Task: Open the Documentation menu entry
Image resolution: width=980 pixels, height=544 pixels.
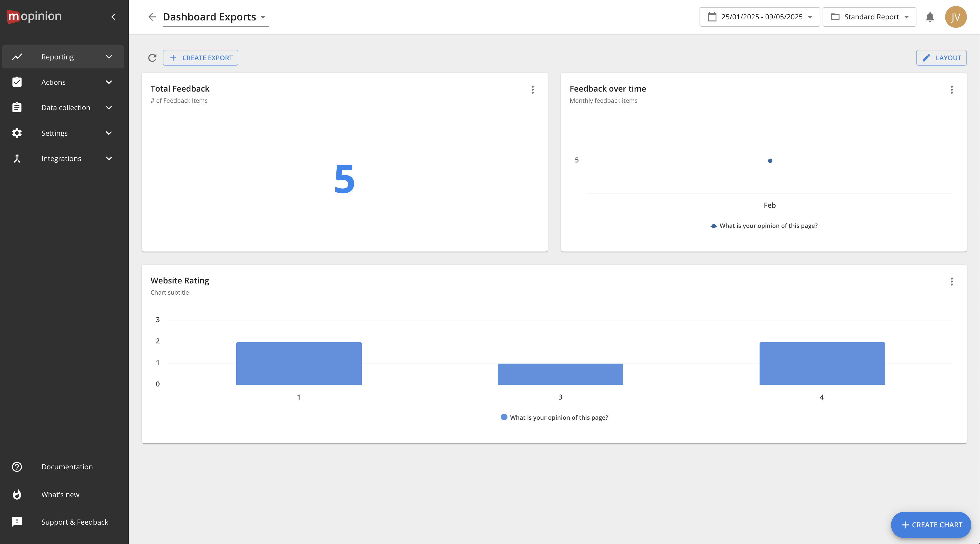Action: click(x=67, y=466)
